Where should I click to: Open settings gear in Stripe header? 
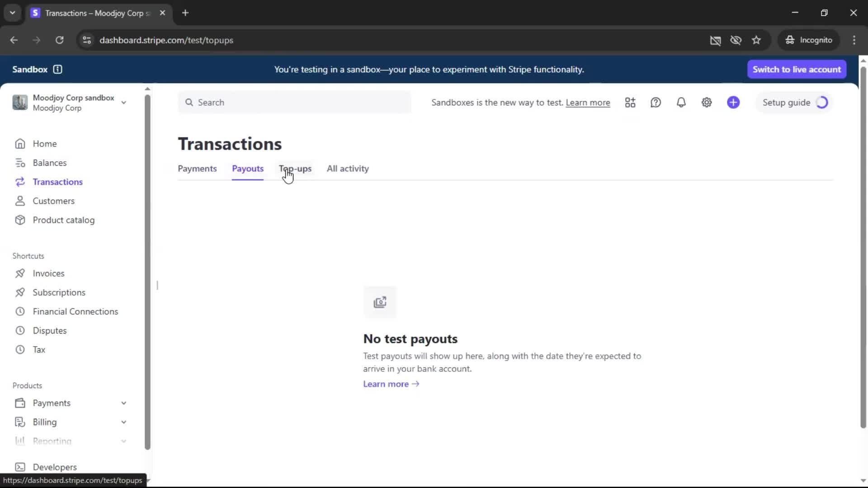point(707,103)
